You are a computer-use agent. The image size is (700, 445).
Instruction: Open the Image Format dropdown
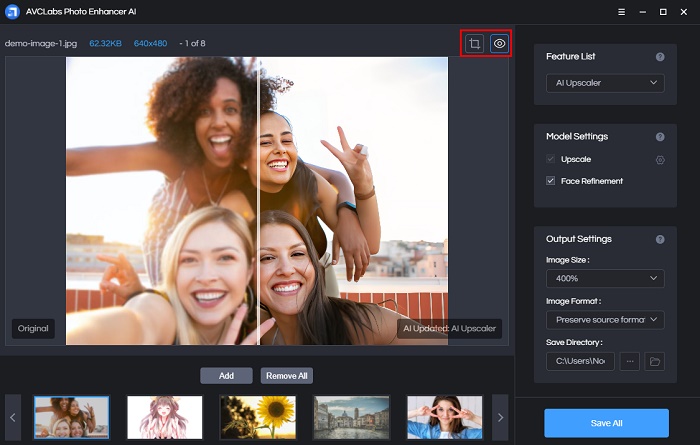(x=605, y=320)
